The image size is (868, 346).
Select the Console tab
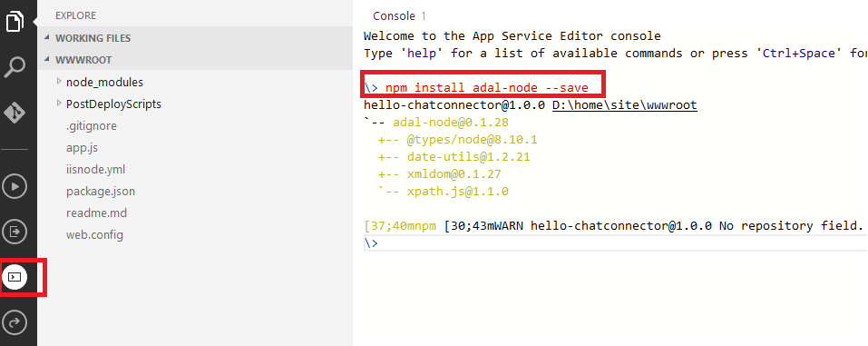(400, 16)
